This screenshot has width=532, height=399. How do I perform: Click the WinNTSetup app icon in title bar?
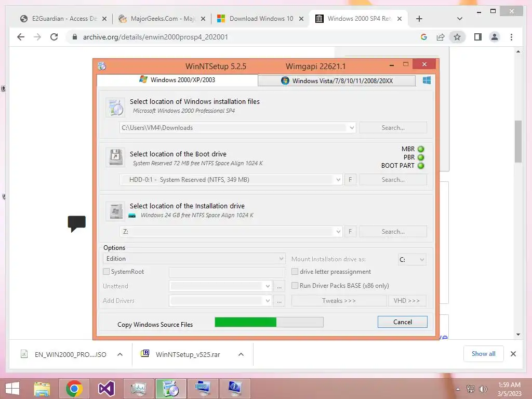102,66
